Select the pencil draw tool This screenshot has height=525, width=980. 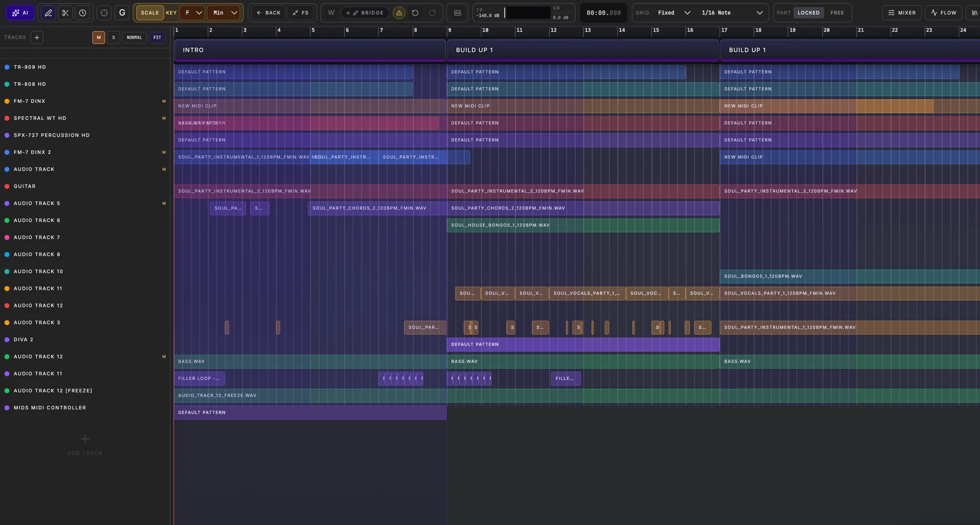click(48, 13)
